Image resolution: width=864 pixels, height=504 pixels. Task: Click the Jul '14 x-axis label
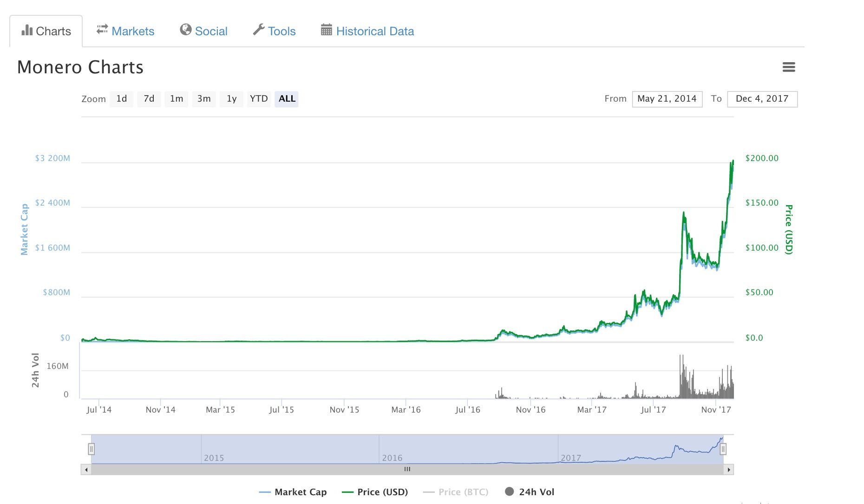[x=99, y=410]
